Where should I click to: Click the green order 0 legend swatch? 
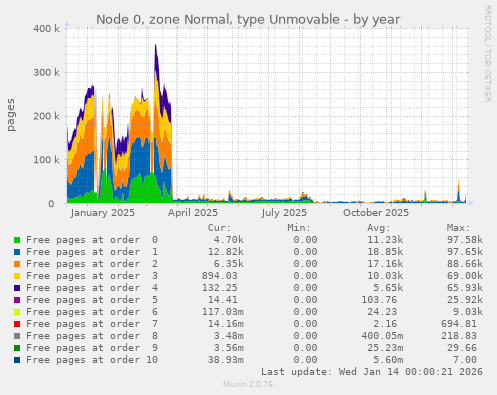pyautogui.click(x=17, y=240)
